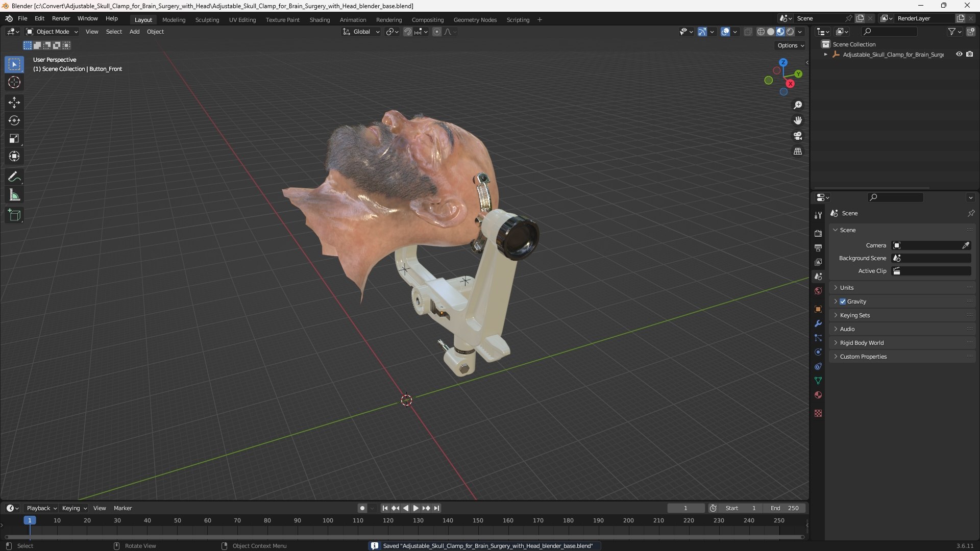The height and width of the screenshot is (551, 980).
Task: Select the Scale tool
Action: point(14,138)
